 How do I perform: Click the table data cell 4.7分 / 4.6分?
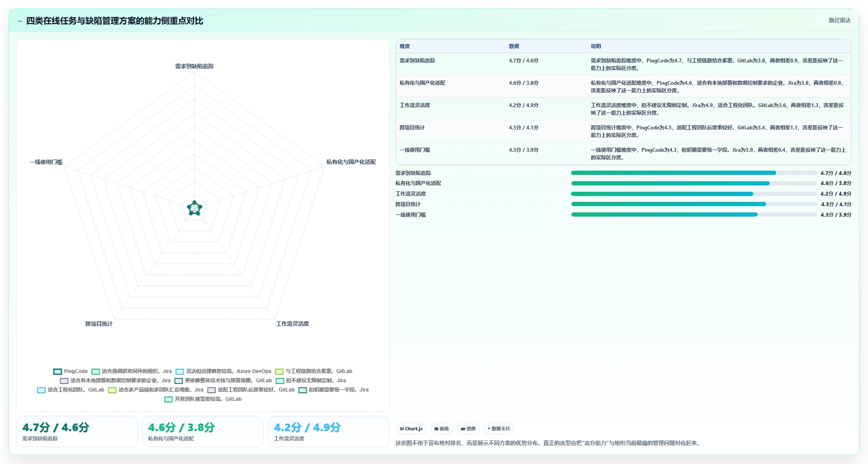pyautogui.click(x=523, y=61)
